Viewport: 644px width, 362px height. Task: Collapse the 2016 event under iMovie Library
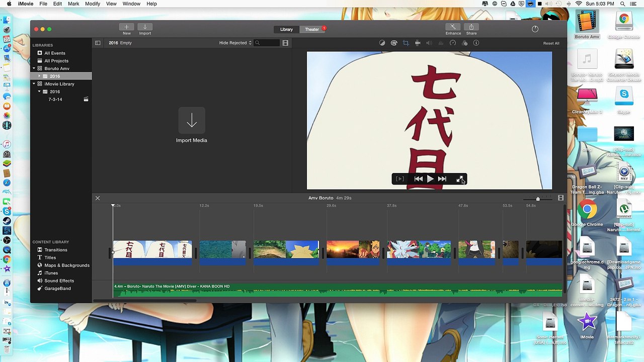point(39,92)
